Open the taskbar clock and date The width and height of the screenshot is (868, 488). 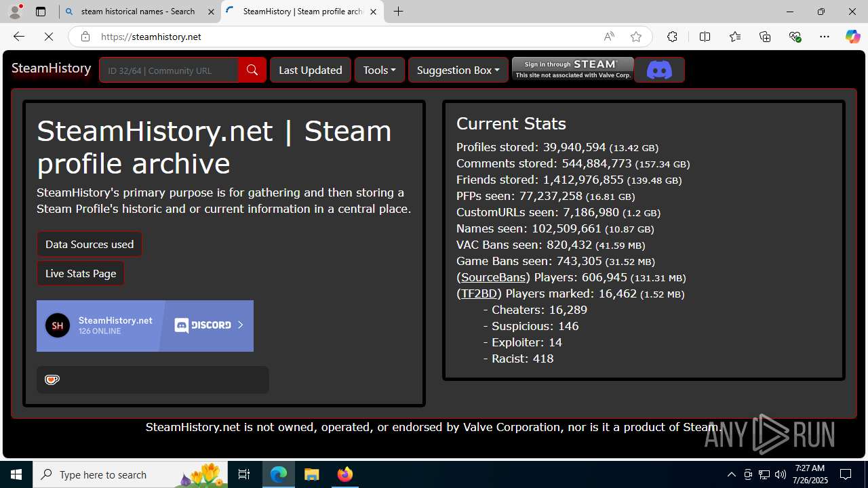[810, 474]
